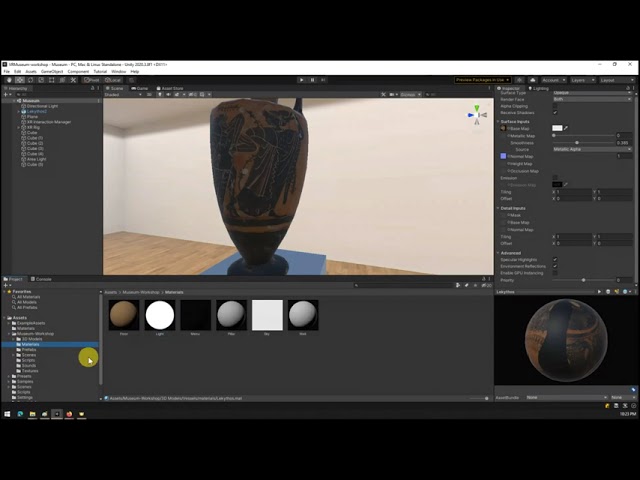Click the collab sun-shaped icon beside cloud
640x480 pixels.
pyautogui.click(x=519, y=80)
